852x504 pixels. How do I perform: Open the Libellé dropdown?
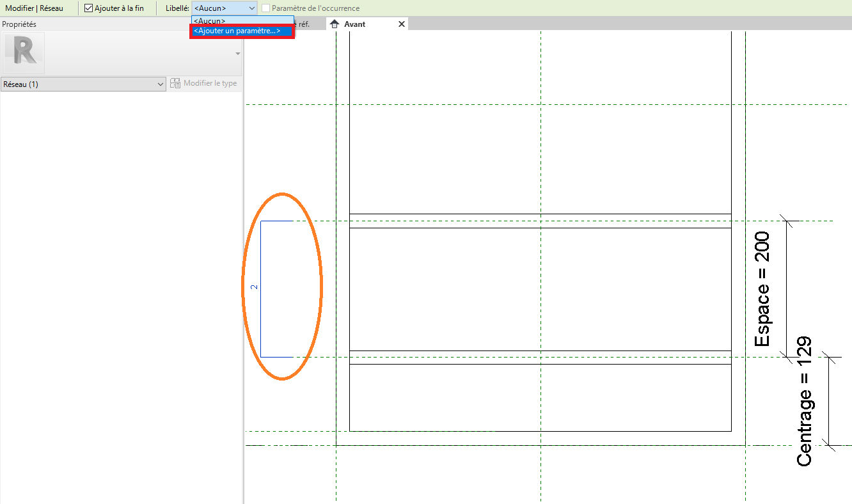(x=251, y=8)
